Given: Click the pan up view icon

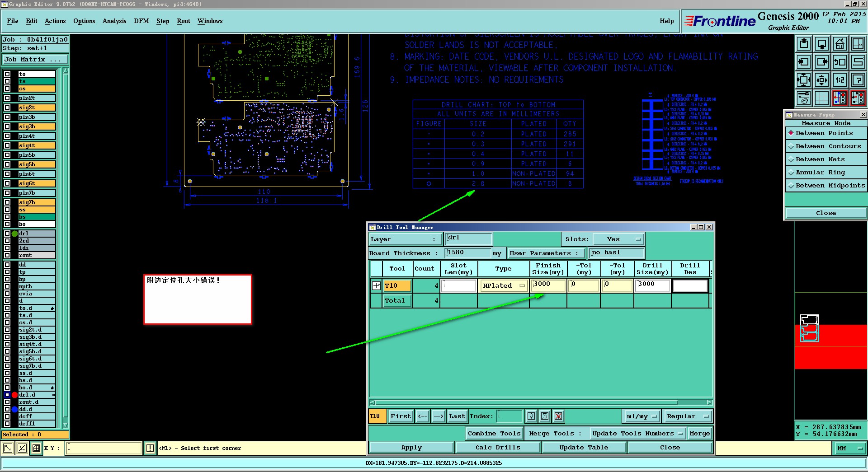Looking at the screenshot, I should coord(804,44).
